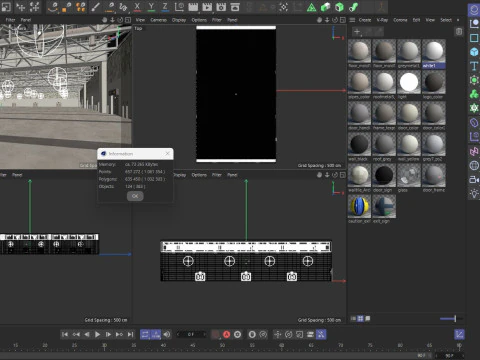The height and width of the screenshot is (360, 480).
Task: Enable autokeying with the red A button
Action: tap(226, 334)
